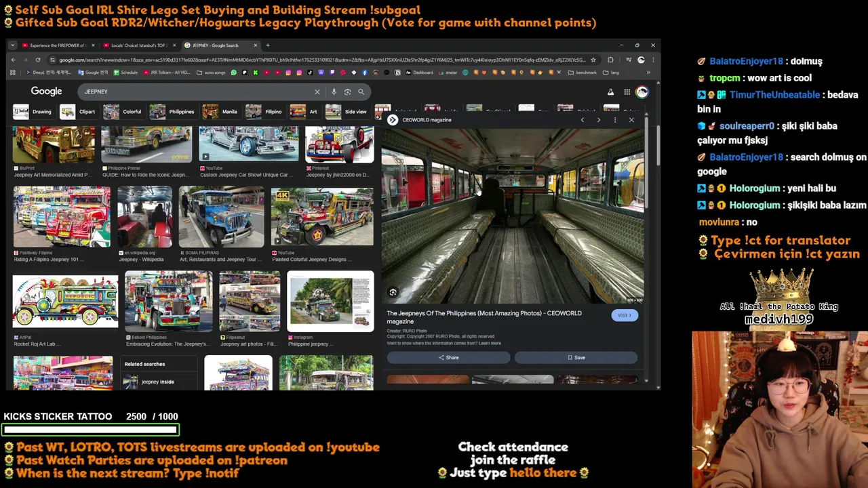The width and height of the screenshot is (868, 488).
Task: Open the Dashboard bookmark
Action: pos(419,73)
